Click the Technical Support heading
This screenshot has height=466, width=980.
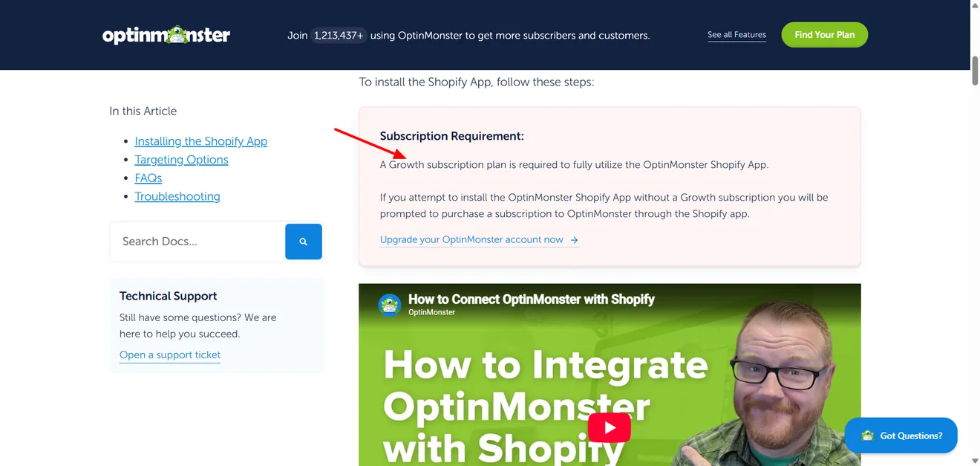click(169, 296)
